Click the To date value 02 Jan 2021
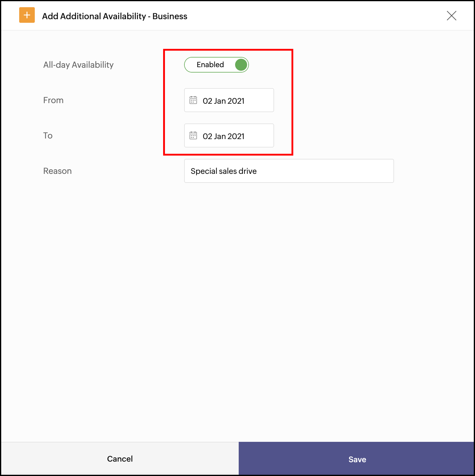Image resolution: width=475 pixels, height=476 pixels. pyautogui.click(x=223, y=136)
